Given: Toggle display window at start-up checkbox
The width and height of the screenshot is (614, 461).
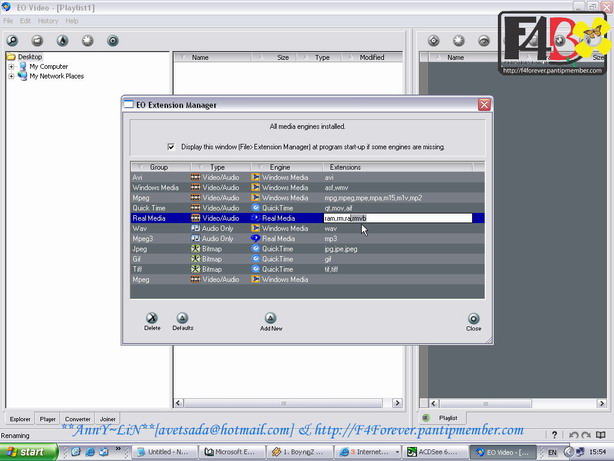Looking at the screenshot, I should tap(171, 147).
